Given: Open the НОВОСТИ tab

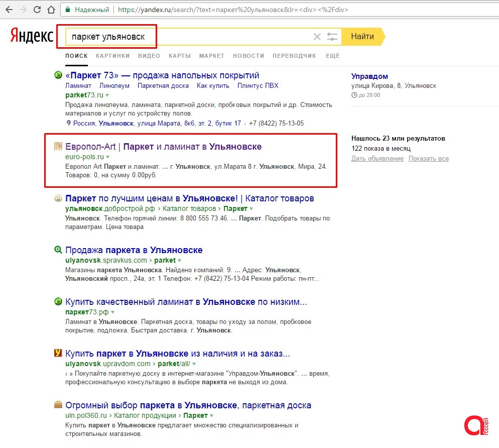Looking at the screenshot, I should point(248,56).
